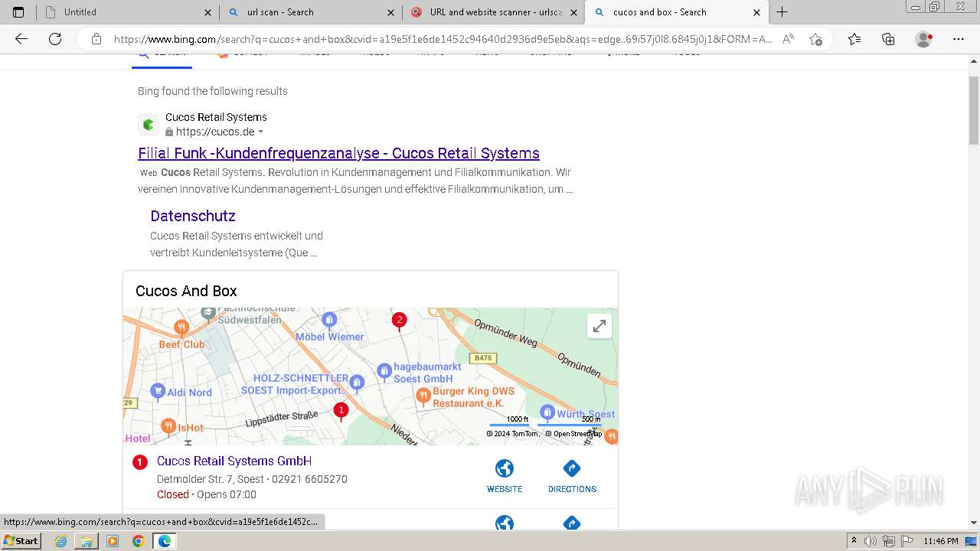Open the Favorites list
The height and width of the screenshot is (551, 980).
point(854,39)
